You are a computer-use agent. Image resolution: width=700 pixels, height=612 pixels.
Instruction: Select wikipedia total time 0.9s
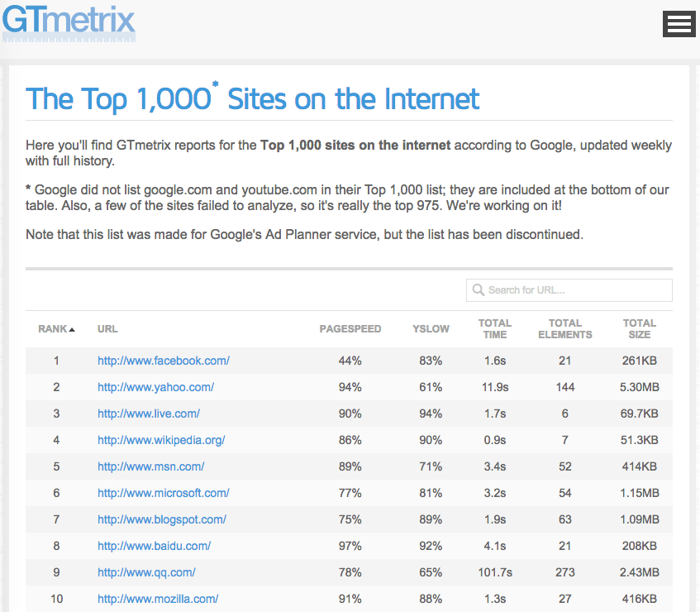click(x=495, y=440)
